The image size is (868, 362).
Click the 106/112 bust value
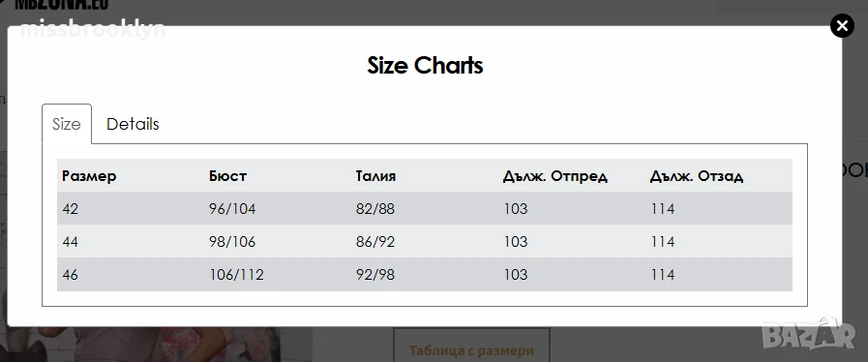(x=236, y=275)
